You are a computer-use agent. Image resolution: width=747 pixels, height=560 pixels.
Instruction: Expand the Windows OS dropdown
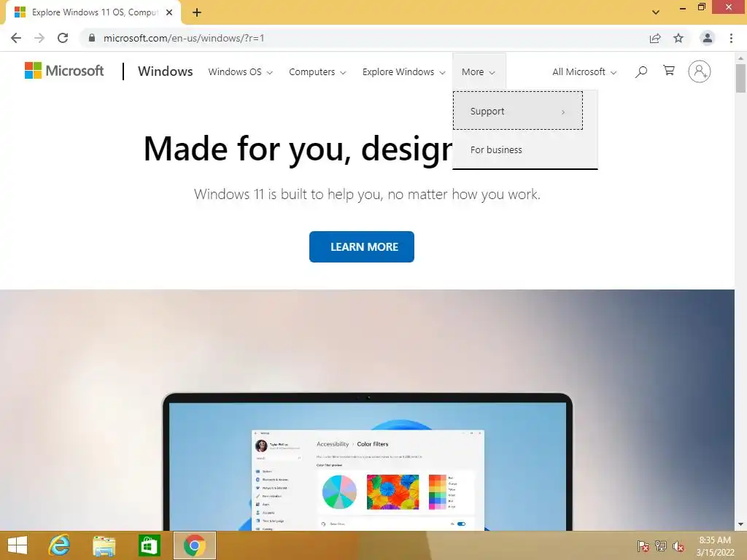240,72
